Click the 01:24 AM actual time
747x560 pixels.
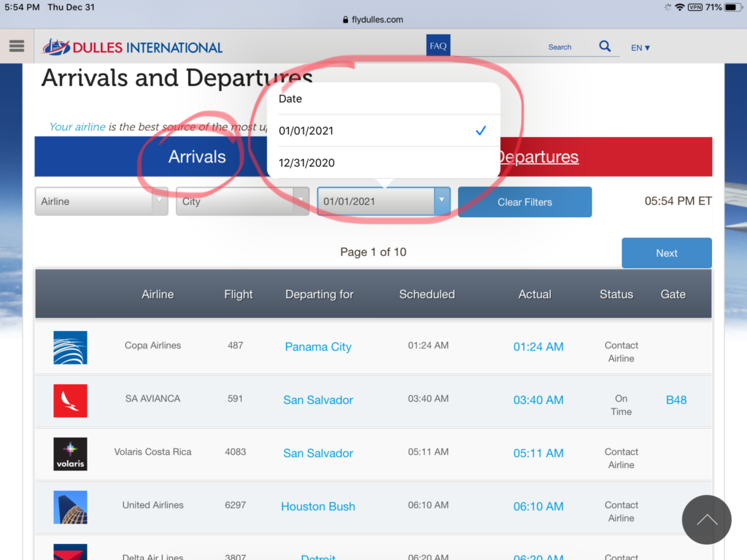pos(538,346)
